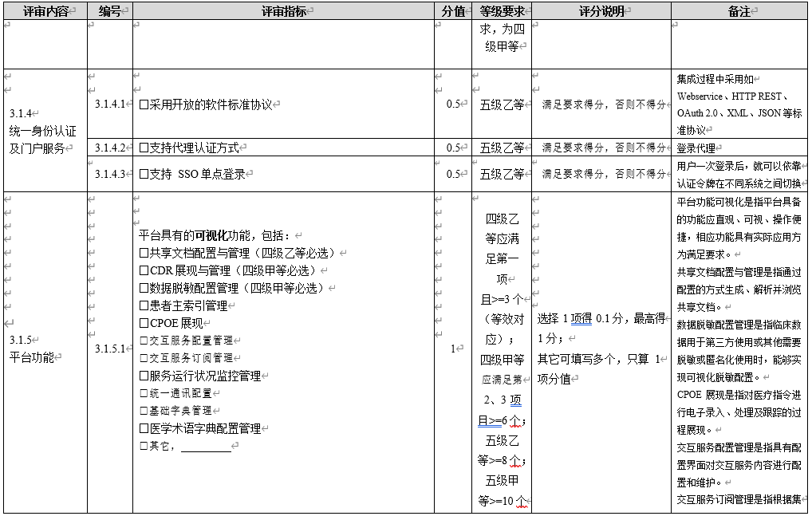Click 五级乙等>=8 个 level text
The image size is (812, 516).
502,451
